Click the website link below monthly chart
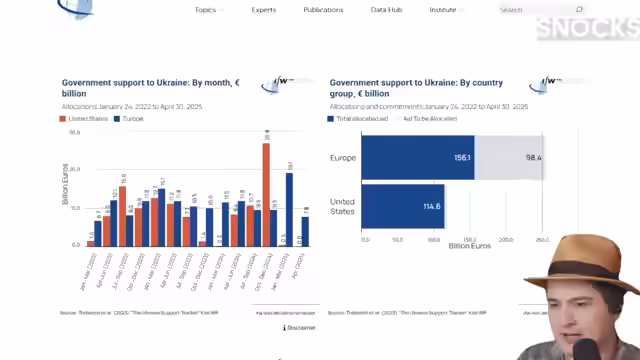This screenshot has height=360, width=640. click(x=285, y=313)
